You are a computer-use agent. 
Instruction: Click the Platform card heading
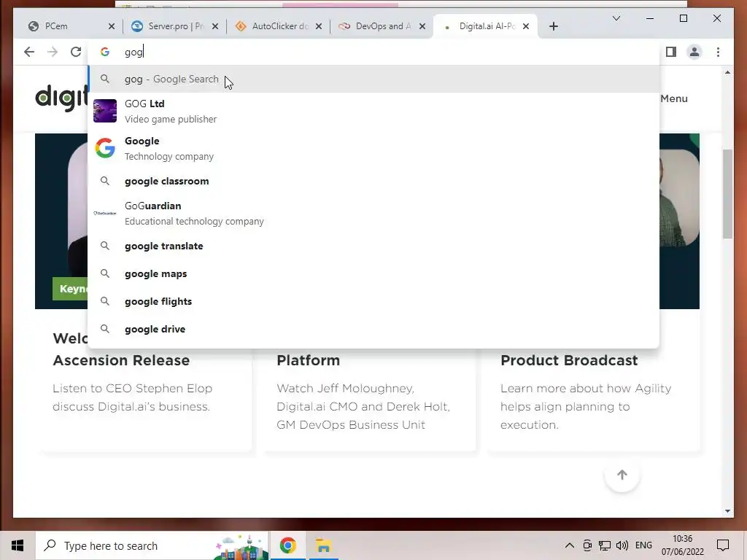tap(309, 360)
